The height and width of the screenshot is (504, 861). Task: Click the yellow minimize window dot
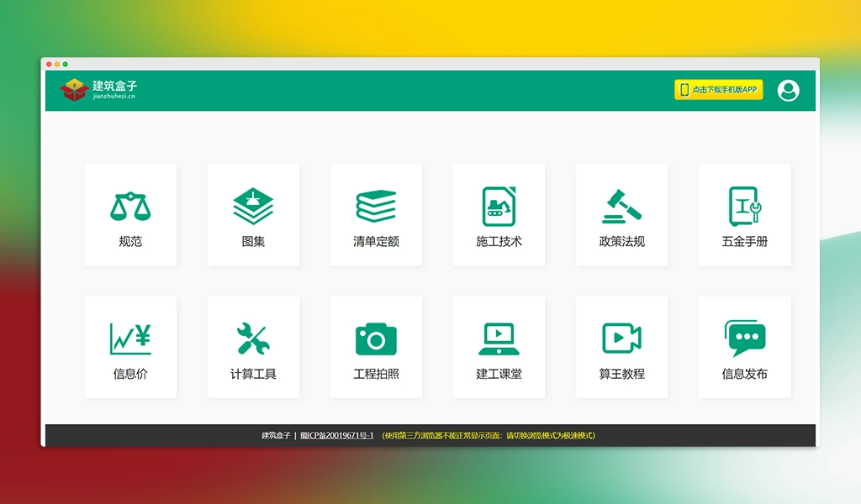[57, 64]
